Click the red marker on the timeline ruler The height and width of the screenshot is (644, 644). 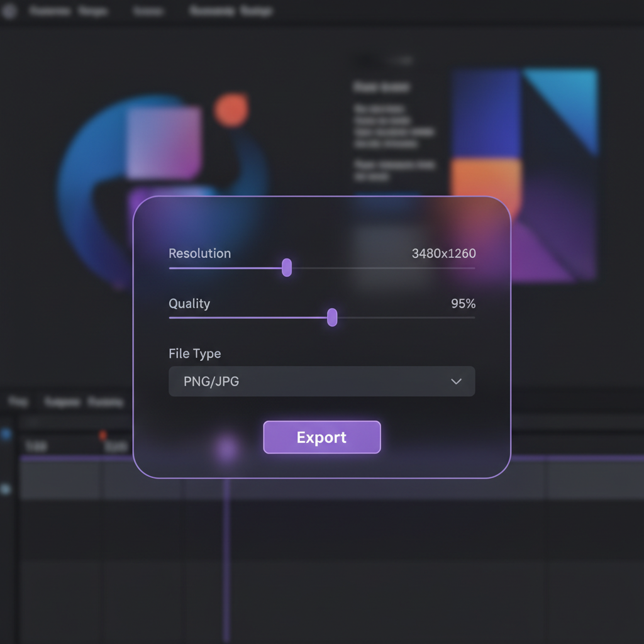tap(103, 435)
